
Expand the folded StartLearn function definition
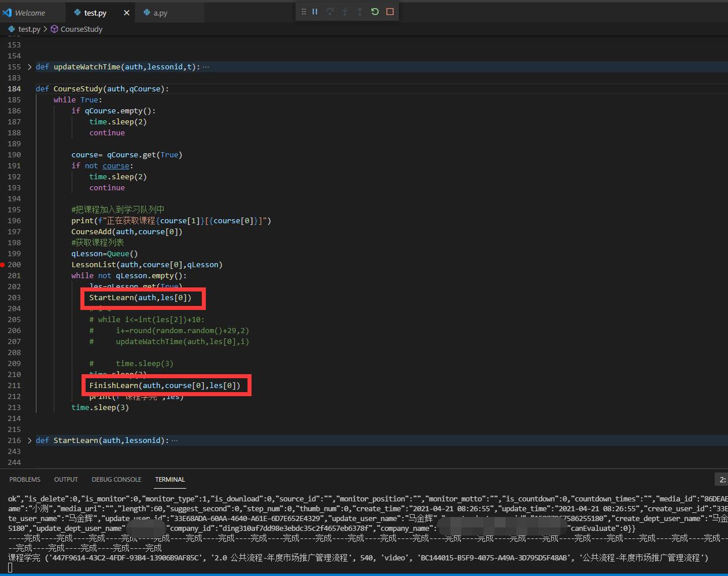coord(29,441)
